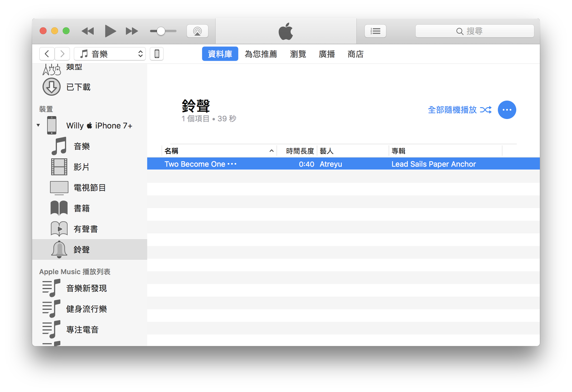572x392 pixels.
Task: Switch to the 廣播 tab
Action: click(x=327, y=54)
